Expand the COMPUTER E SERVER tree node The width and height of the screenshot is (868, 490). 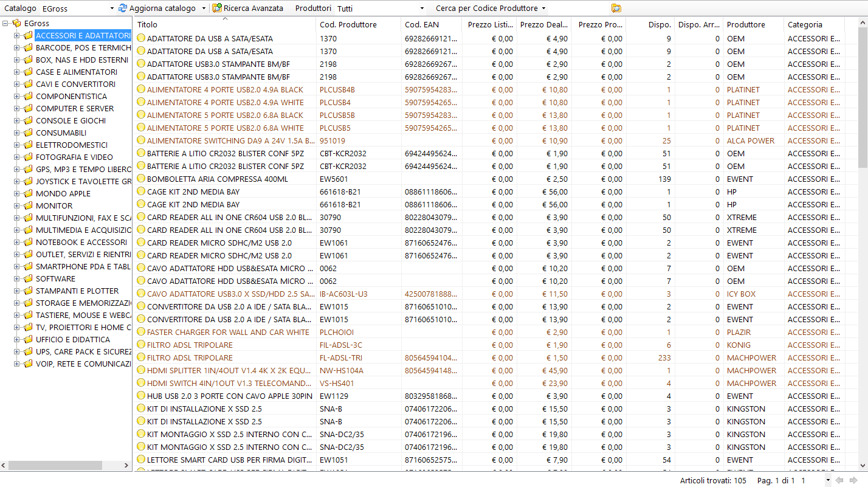[x=16, y=108]
